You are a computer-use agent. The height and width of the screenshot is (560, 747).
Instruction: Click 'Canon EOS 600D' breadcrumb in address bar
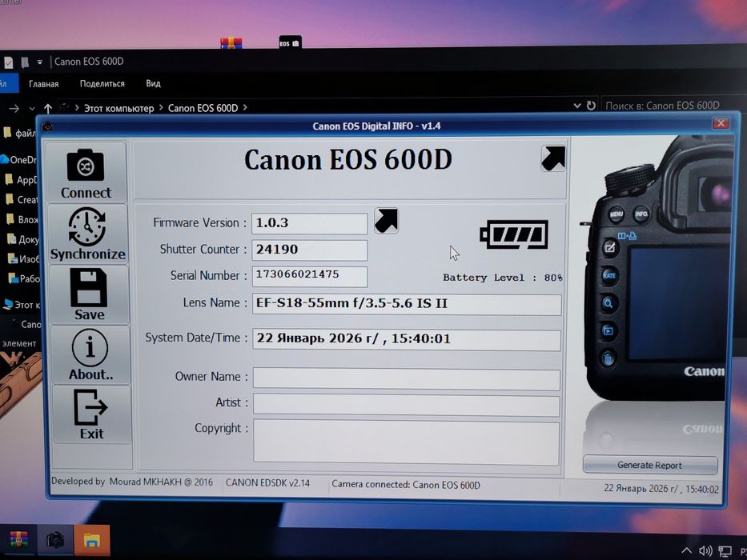[203, 108]
